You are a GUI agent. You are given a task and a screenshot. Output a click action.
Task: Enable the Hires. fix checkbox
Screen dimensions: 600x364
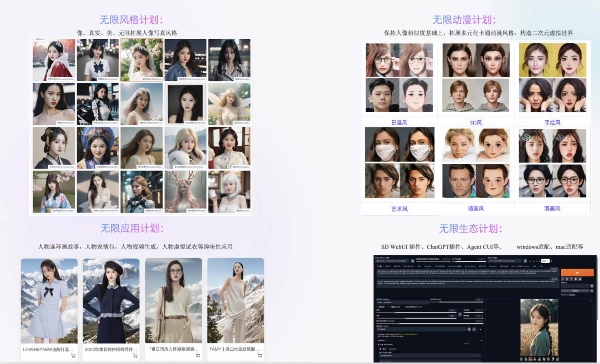[x=404, y=307]
